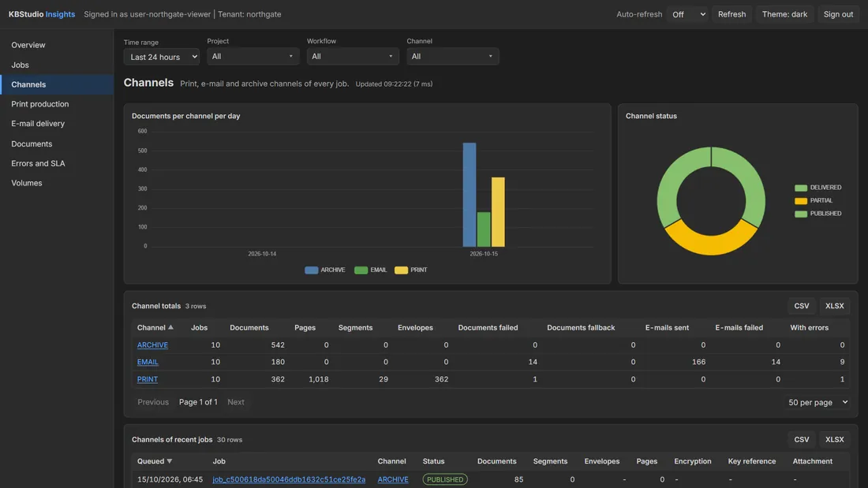Export recent jobs channels as CSV
868x488 pixels.
(801, 439)
